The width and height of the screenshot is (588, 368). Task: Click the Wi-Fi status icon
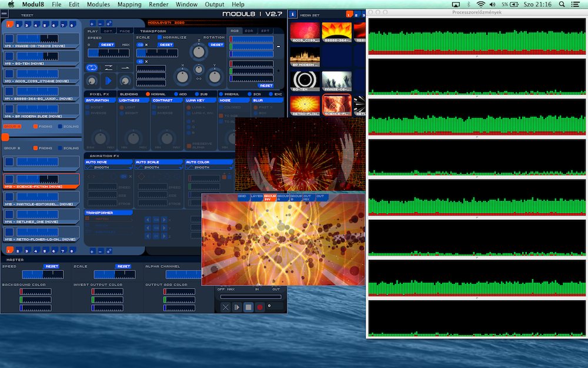pos(480,5)
